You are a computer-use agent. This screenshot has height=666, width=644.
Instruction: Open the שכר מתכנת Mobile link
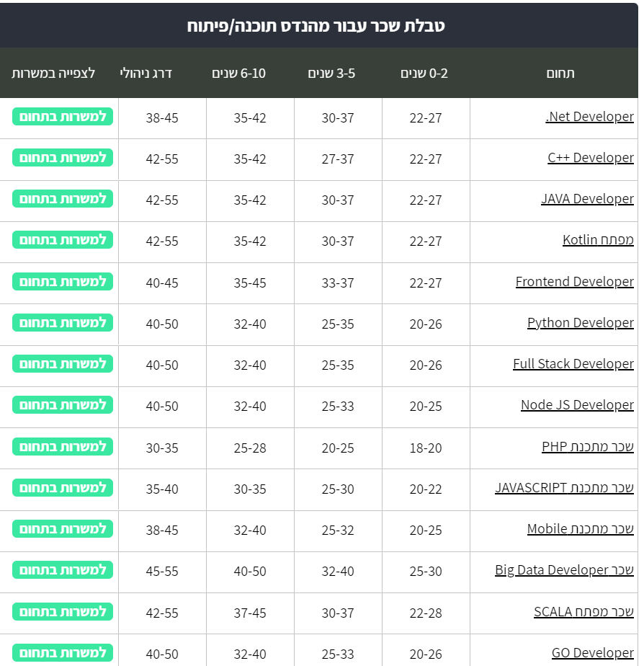point(580,529)
